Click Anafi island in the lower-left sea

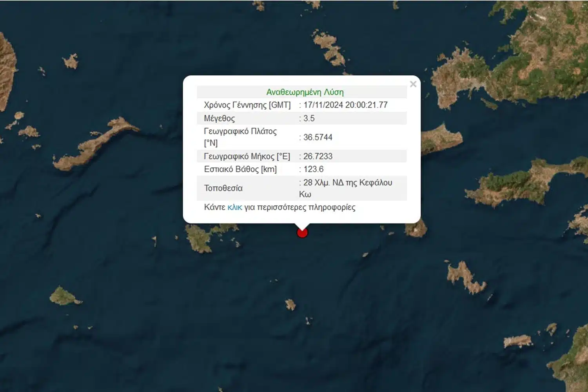tap(64, 296)
